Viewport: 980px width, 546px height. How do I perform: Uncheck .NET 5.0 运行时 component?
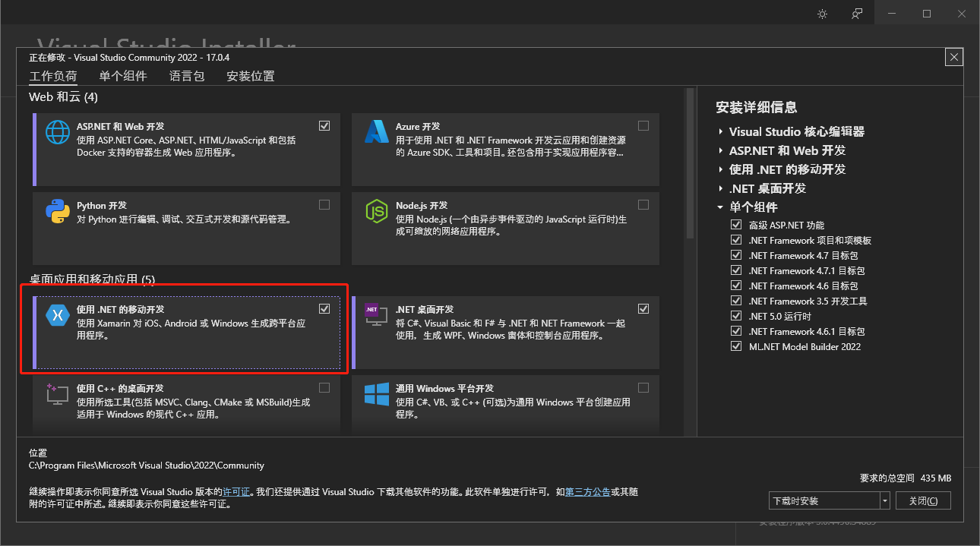click(x=735, y=316)
